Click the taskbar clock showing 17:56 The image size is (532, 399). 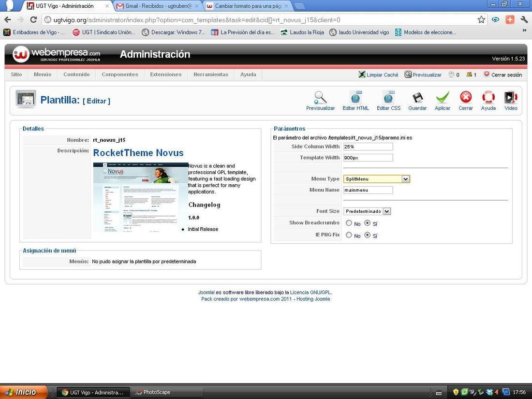(519, 392)
